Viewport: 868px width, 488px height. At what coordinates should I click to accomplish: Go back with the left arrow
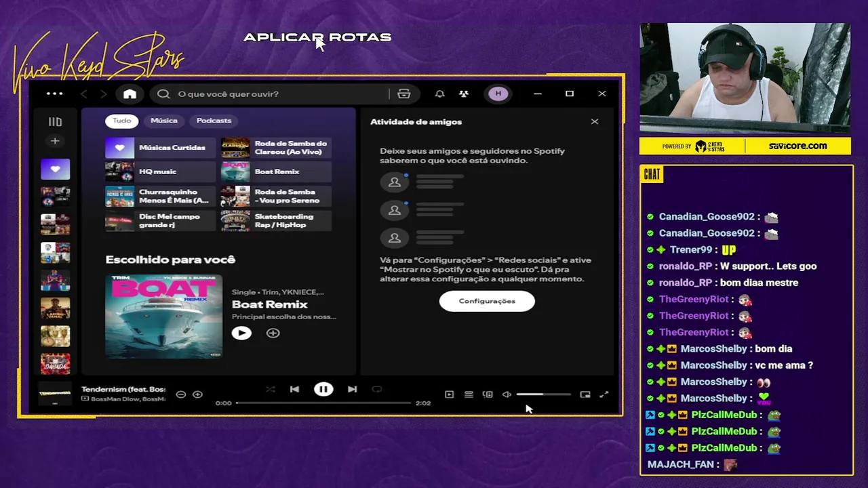coord(84,94)
